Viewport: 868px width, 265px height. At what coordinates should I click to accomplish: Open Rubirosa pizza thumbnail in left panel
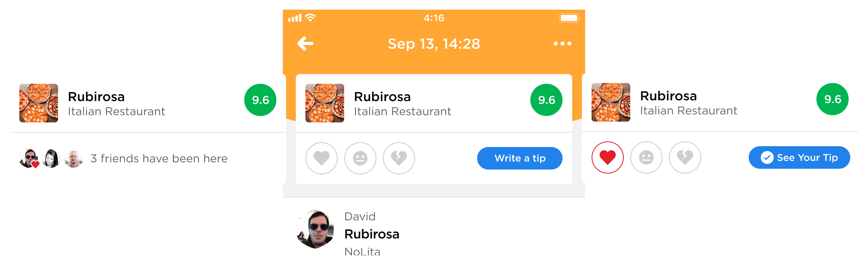(38, 103)
